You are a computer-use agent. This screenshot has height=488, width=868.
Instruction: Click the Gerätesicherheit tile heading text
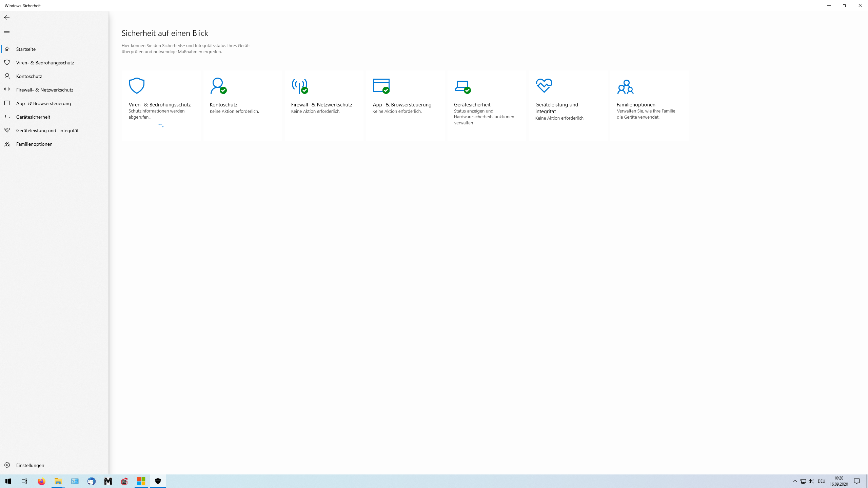click(x=472, y=105)
